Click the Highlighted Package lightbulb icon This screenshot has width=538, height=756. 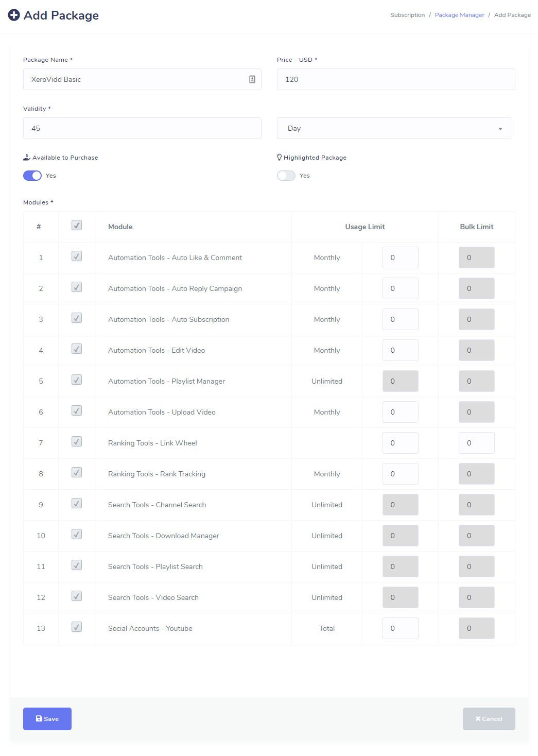click(x=280, y=158)
